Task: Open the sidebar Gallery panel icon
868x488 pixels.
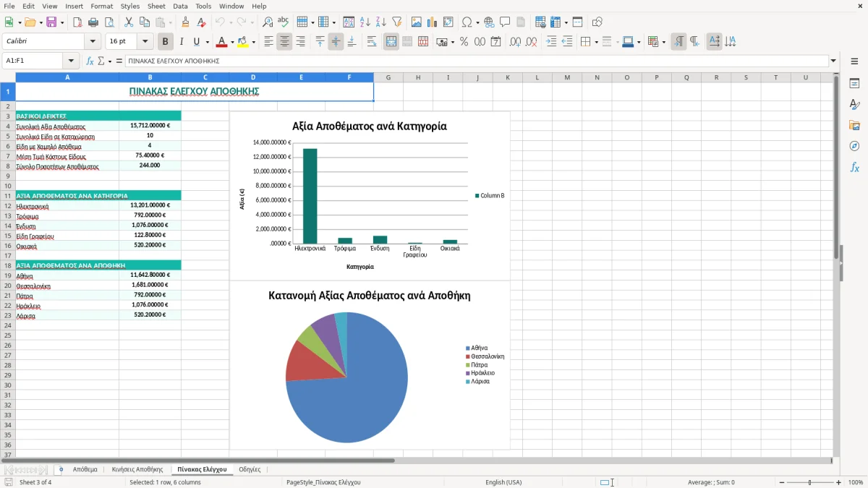Action: (x=854, y=126)
